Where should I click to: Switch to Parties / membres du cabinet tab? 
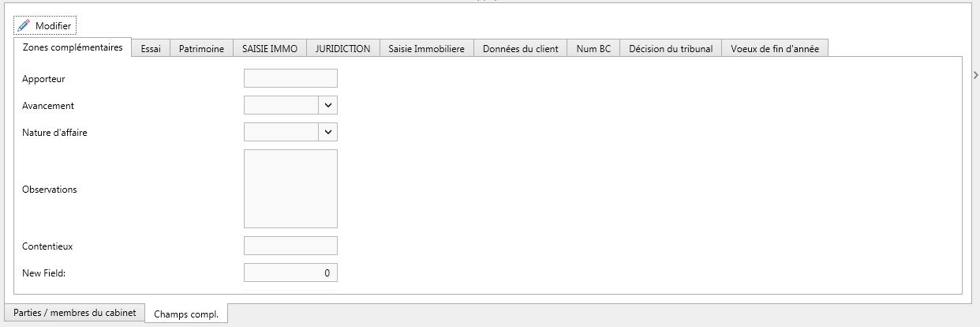(75, 313)
